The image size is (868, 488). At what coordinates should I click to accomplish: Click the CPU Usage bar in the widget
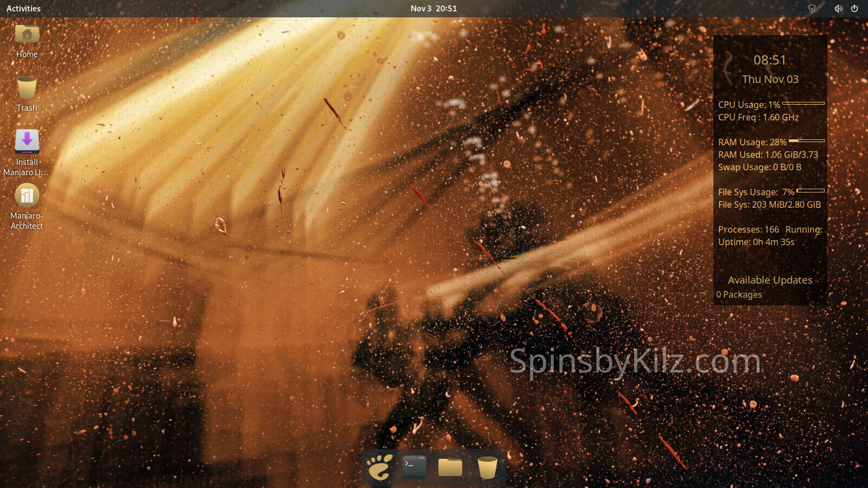[x=803, y=103]
